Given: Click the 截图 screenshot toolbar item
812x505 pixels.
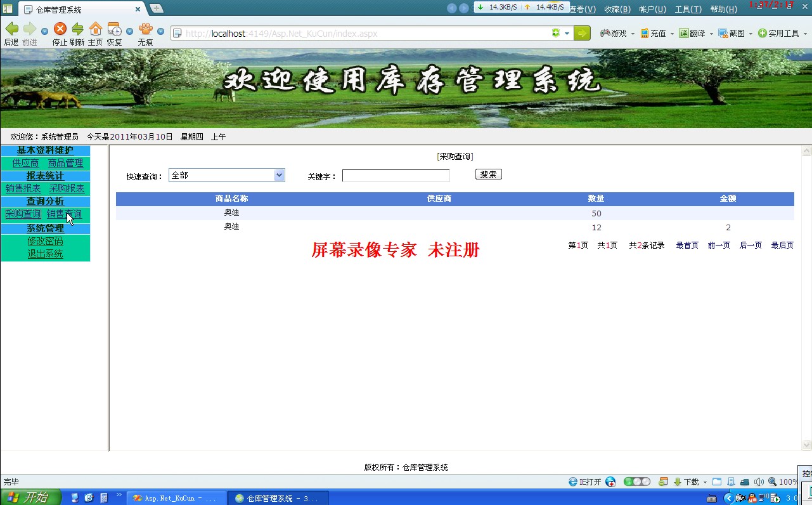Looking at the screenshot, I should point(731,33).
